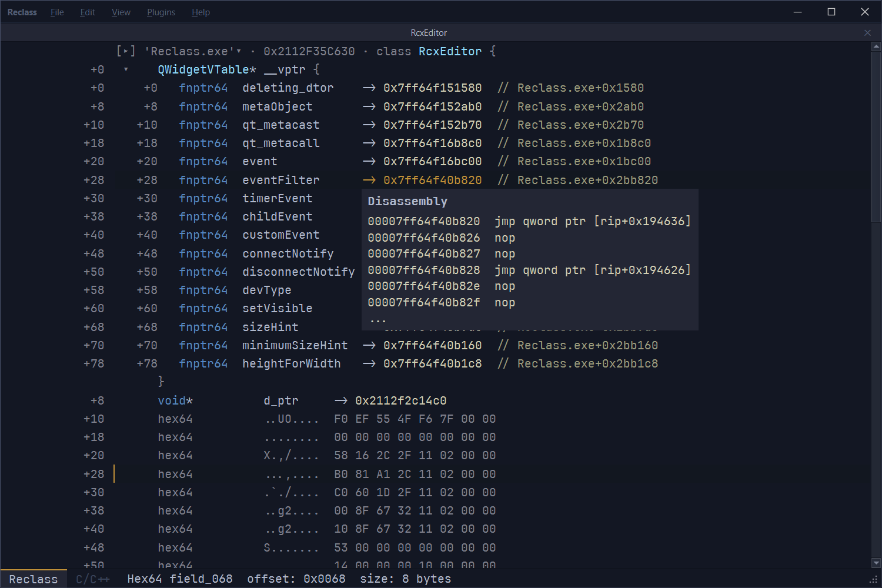Screen dimensions: 882x588
Task: Click the window resize grip icon
Action: pos(873,579)
